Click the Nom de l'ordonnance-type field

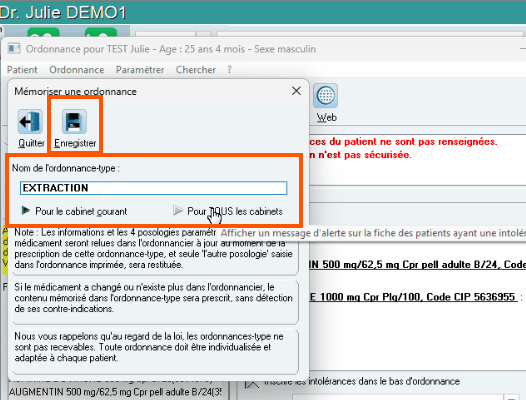[153, 188]
